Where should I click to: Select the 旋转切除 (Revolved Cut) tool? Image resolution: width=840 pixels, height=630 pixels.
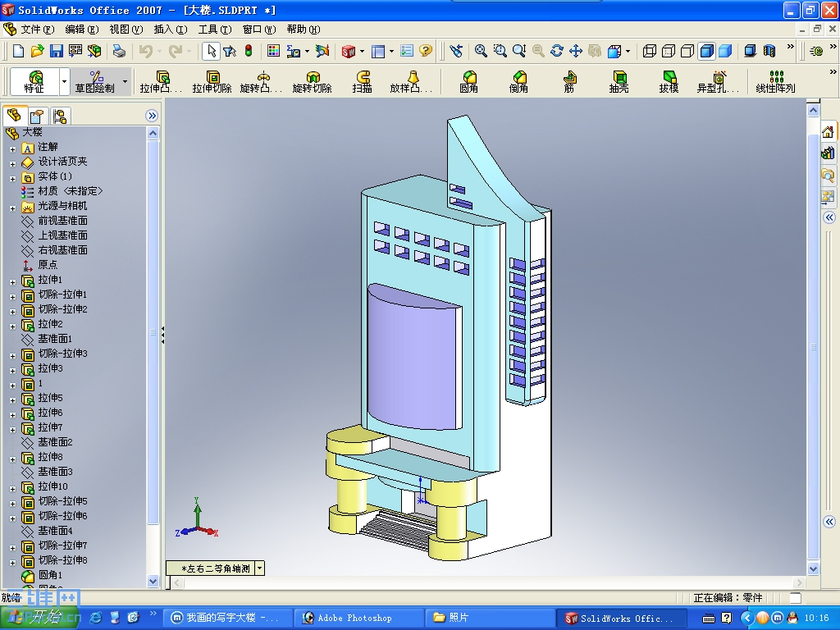coord(313,82)
